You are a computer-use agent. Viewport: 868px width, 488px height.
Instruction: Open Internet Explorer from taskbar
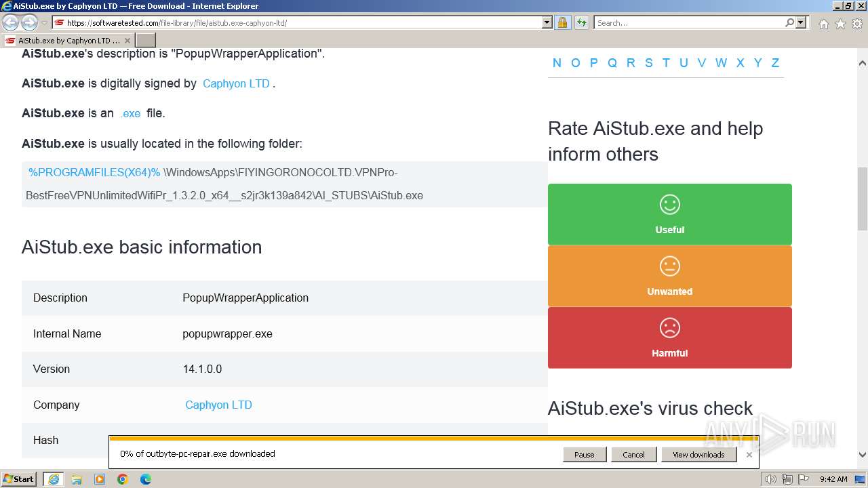(x=54, y=479)
